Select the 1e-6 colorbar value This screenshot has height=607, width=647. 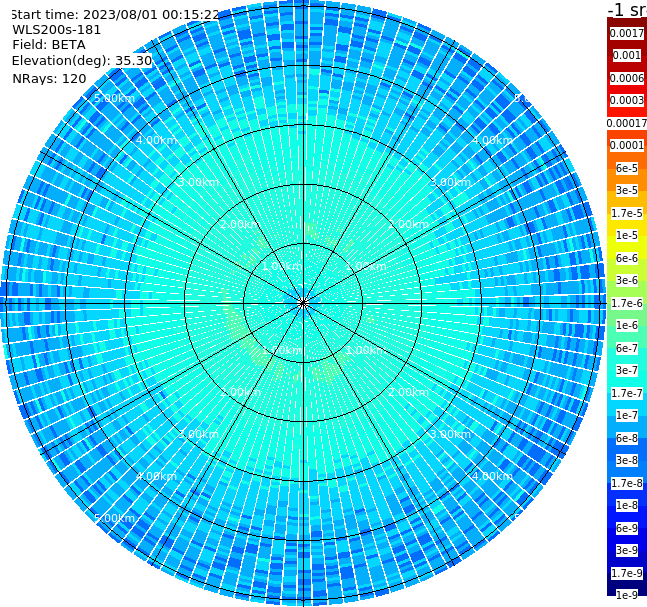(627, 325)
